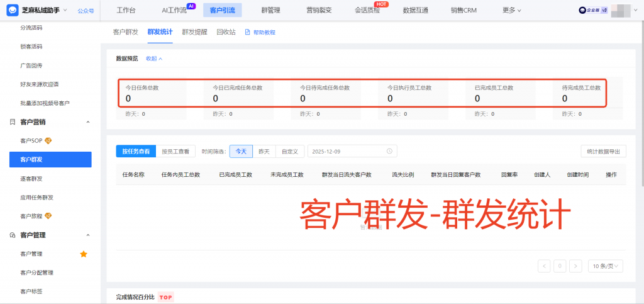644x304 pixels.
Task: Open 客户旅程 in sidebar
Action: point(31,216)
